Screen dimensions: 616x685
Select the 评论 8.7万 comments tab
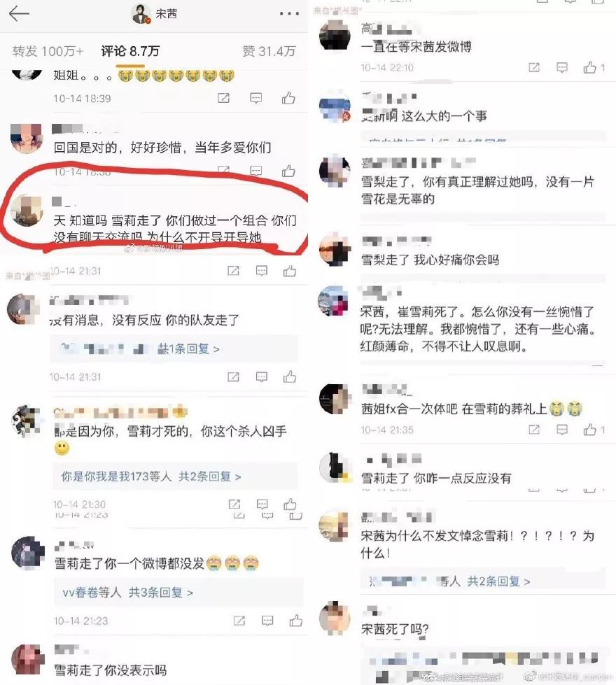tap(130, 52)
